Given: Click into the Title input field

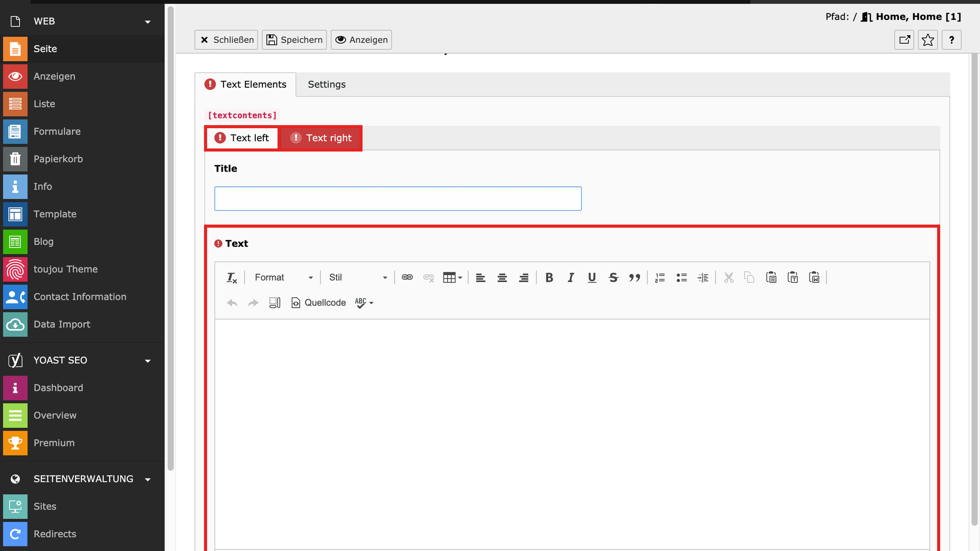Looking at the screenshot, I should 398,198.
